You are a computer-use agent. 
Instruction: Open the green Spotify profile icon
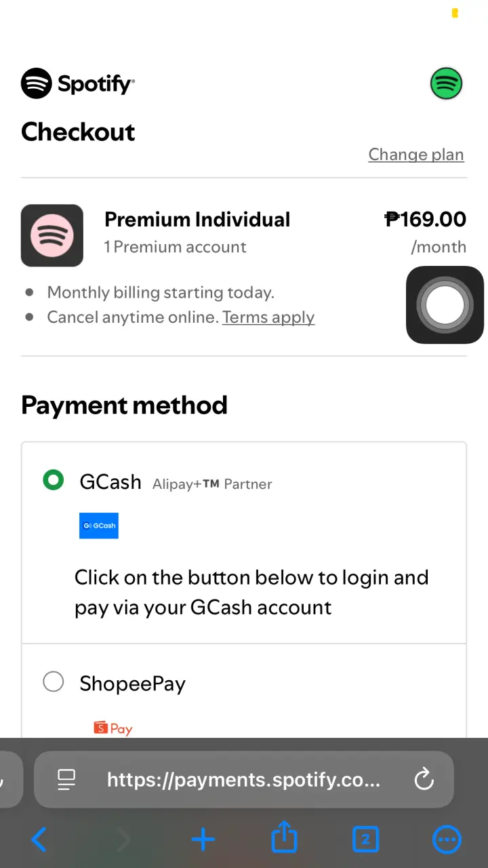446,84
